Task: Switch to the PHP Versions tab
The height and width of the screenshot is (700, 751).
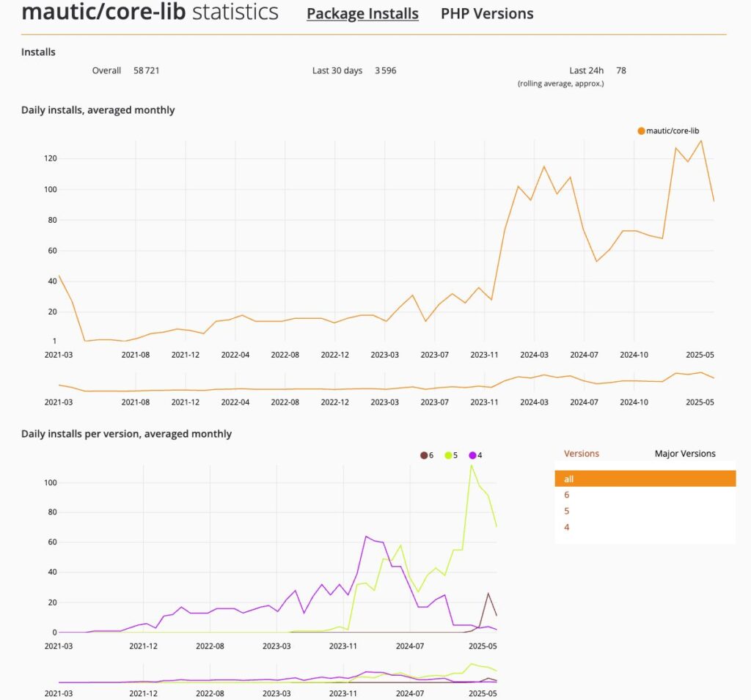Action: click(486, 13)
